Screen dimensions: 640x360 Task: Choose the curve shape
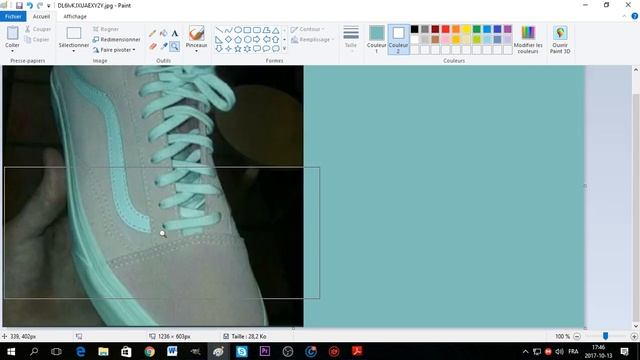[x=229, y=30]
